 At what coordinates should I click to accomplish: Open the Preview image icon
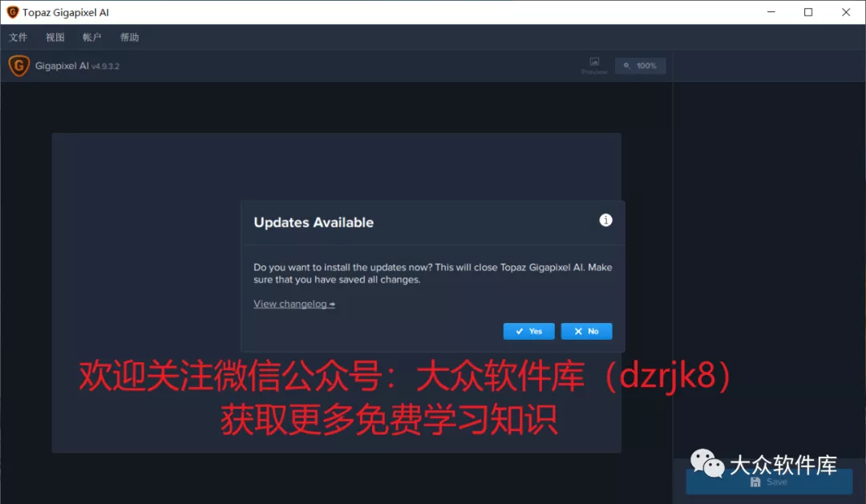[593, 61]
